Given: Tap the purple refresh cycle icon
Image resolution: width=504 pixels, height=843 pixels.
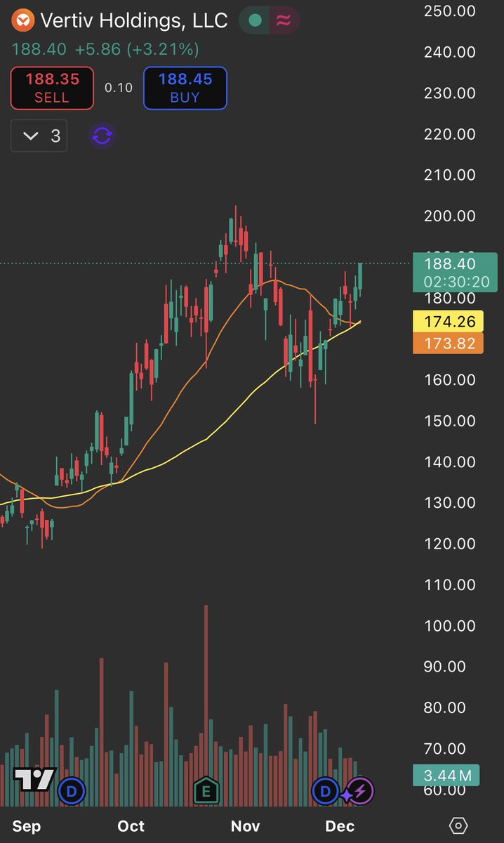Looking at the screenshot, I should tap(102, 136).
